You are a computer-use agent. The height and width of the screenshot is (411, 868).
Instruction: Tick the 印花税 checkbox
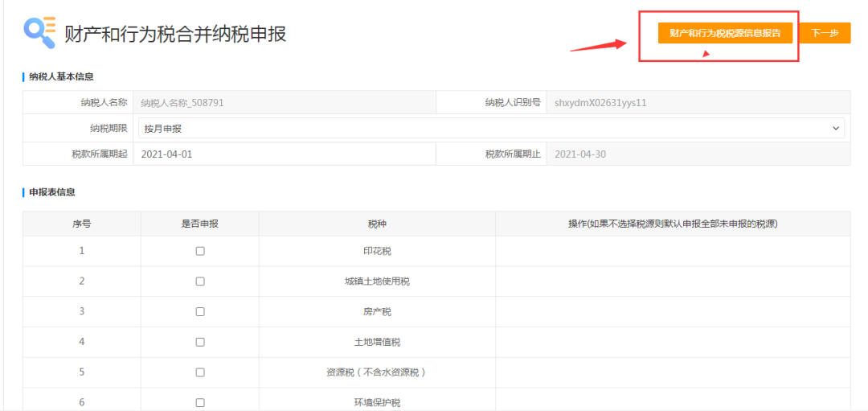pyautogui.click(x=200, y=251)
